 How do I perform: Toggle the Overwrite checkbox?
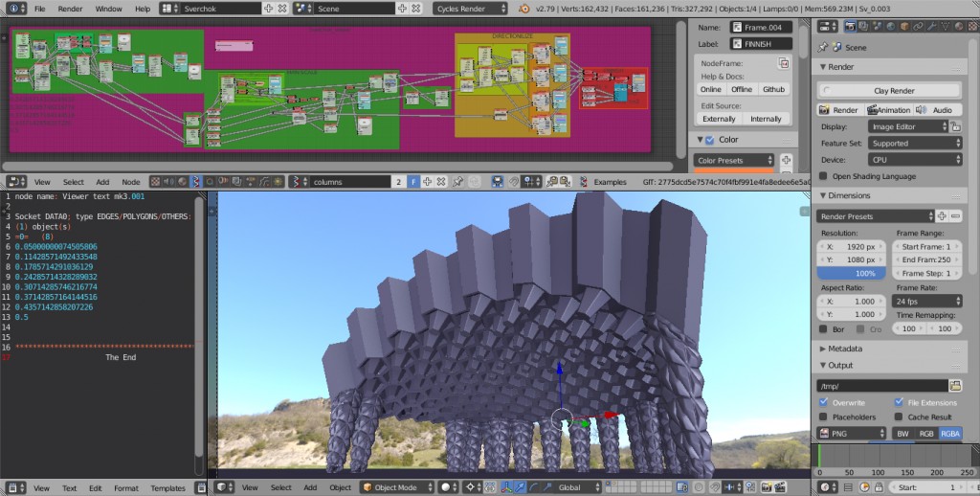[x=823, y=402]
